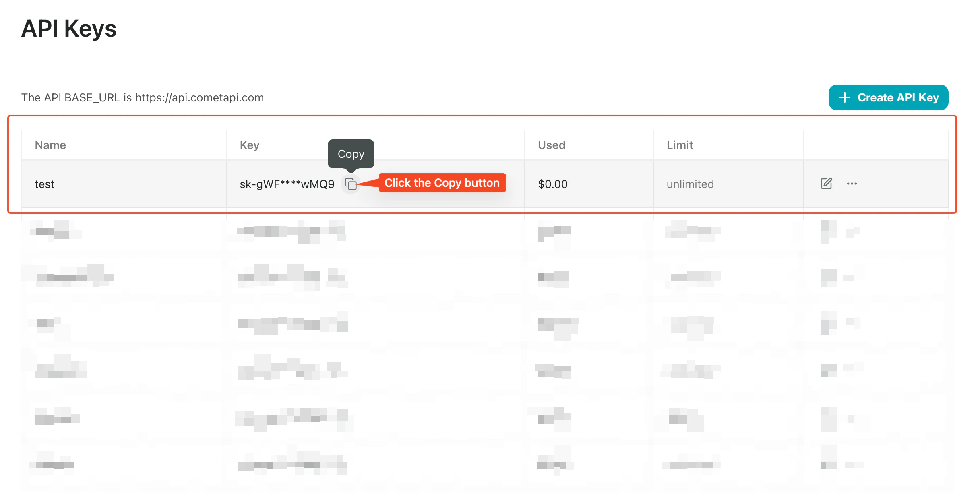Click the copy-to-clipboard icon under the Copy tooltip
This screenshot has height=496, width=980.
click(x=351, y=184)
